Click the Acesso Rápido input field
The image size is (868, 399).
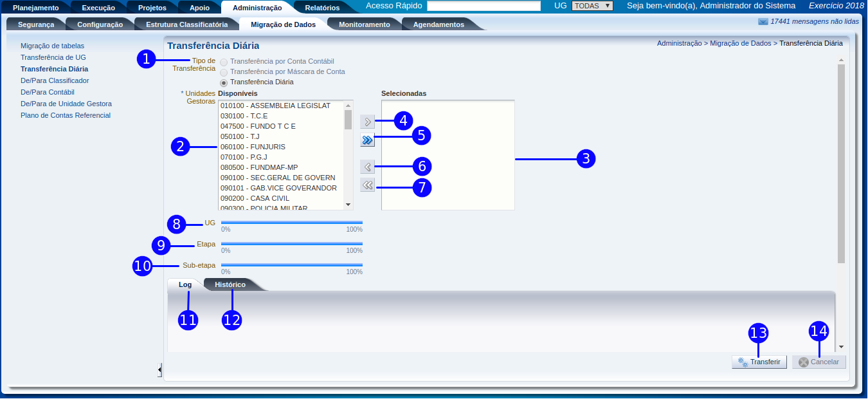coord(484,6)
